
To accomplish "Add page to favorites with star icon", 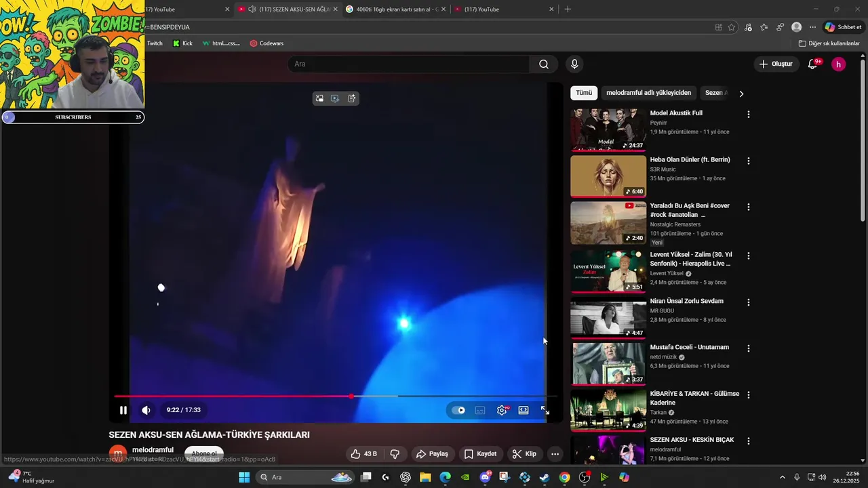I will tap(732, 27).
